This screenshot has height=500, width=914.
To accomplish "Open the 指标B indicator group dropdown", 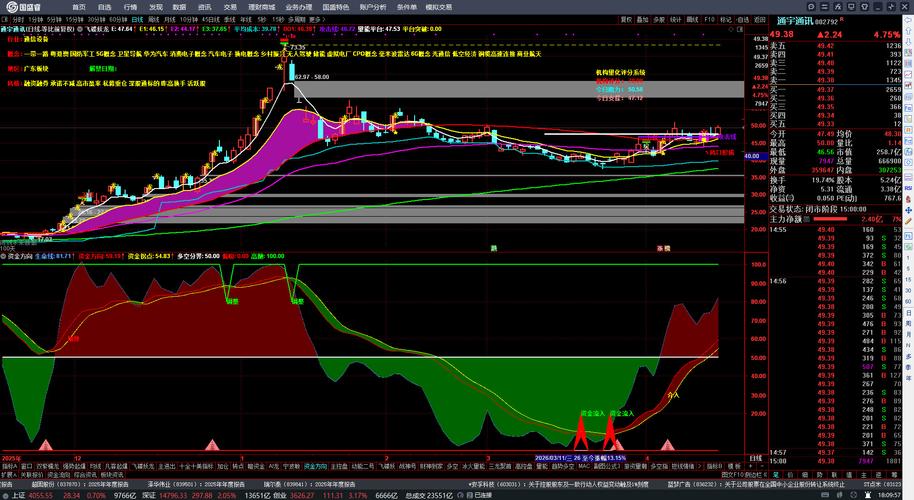I will click(715, 466).
